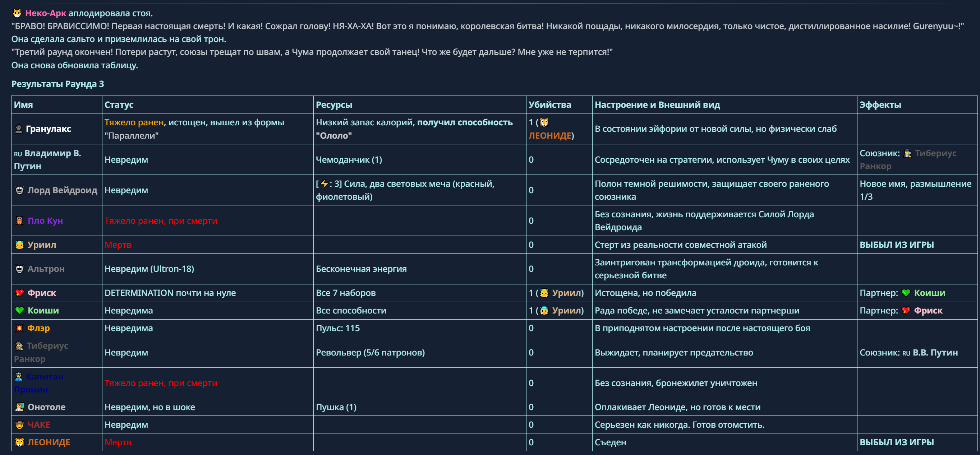
Task: Click red 'Мертв' status in ЛЕОНИДЕ row
Action: (x=118, y=442)
